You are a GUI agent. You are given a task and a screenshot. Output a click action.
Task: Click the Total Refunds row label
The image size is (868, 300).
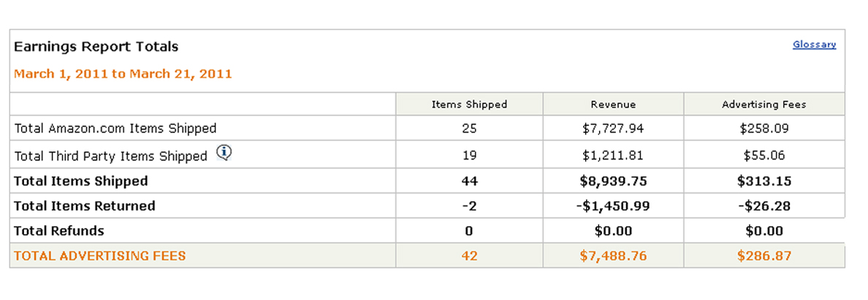tap(59, 231)
